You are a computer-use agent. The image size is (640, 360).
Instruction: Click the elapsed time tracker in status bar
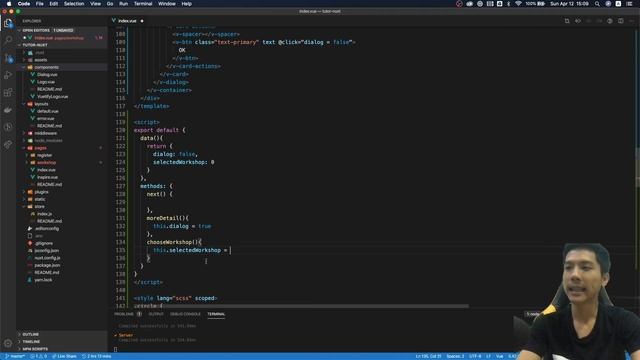pyautogui.click(x=96, y=356)
